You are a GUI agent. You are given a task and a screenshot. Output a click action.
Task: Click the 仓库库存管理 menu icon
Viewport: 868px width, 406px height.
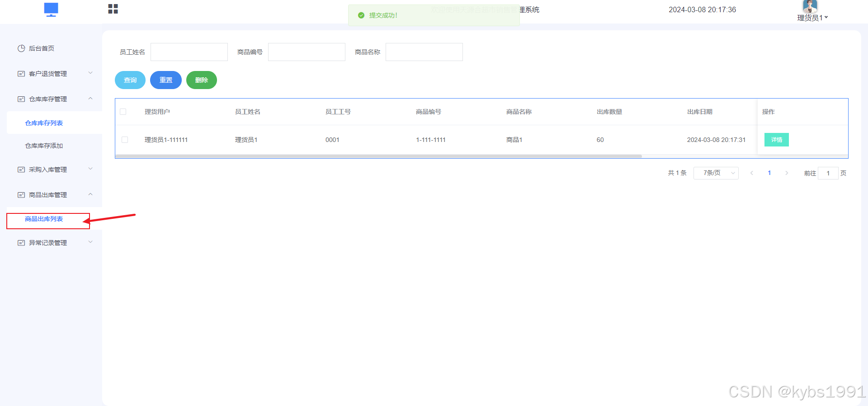[x=21, y=99]
